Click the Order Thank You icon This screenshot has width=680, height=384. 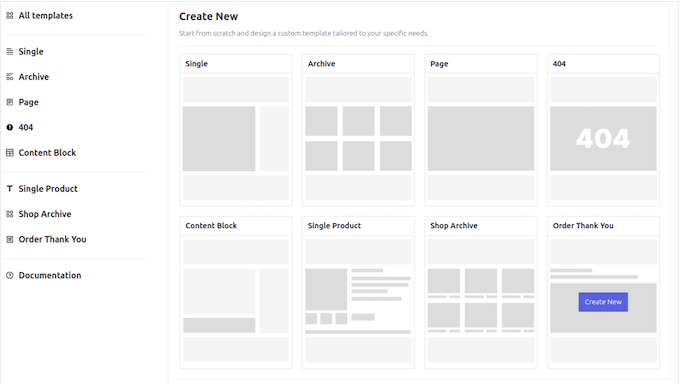(10, 240)
